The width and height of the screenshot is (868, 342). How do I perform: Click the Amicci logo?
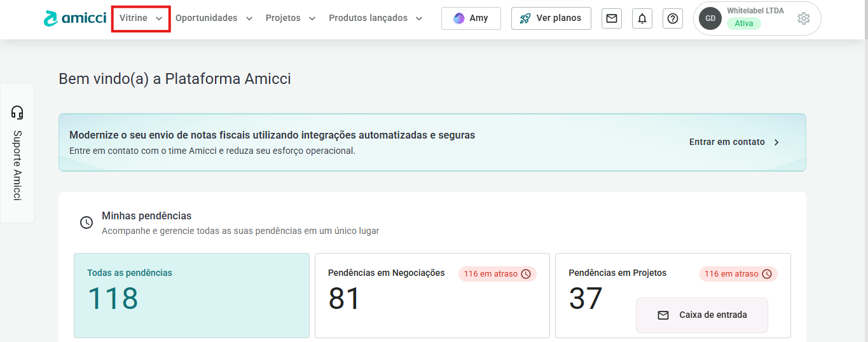point(74,18)
